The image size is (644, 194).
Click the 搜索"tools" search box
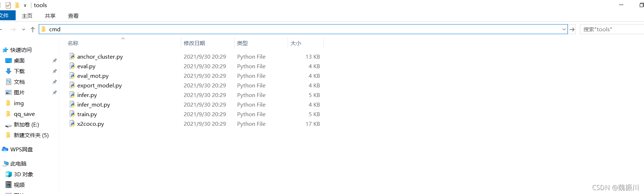(x=612, y=29)
